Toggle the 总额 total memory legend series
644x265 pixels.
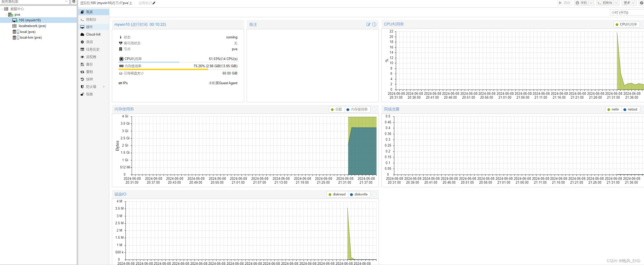click(337, 109)
